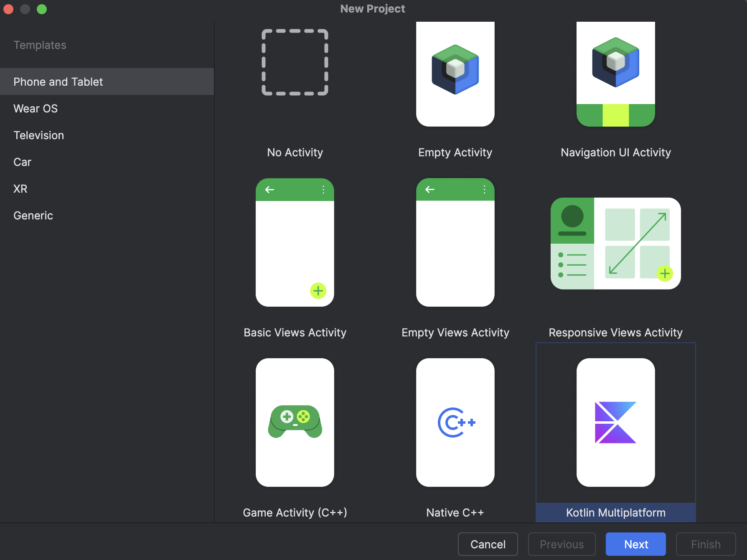Show Television templates
Image resolution: width=747 pixels, height=560 pixels.
point(38,135)
